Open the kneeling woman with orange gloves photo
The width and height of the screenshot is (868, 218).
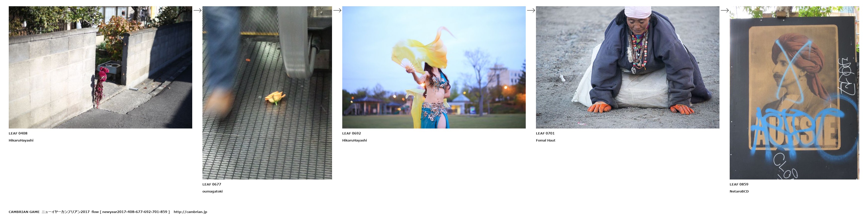pos(627,67)
